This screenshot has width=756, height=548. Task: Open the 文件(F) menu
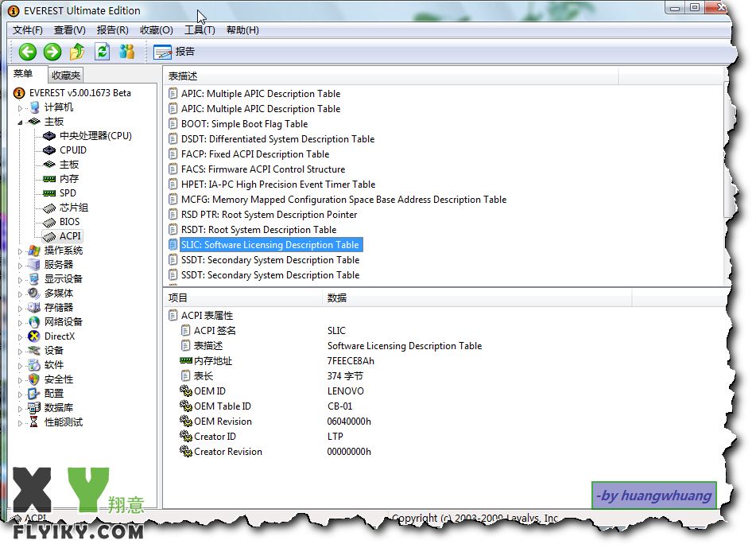point(28,30)
